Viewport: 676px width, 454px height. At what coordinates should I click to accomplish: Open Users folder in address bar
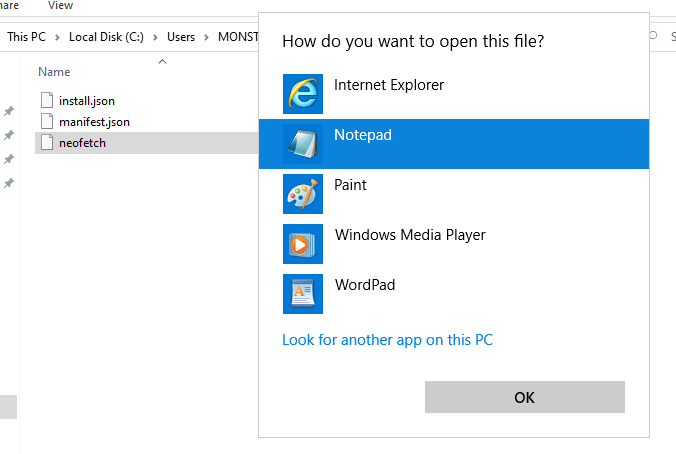pyautogui.click(x=181, y=37)
